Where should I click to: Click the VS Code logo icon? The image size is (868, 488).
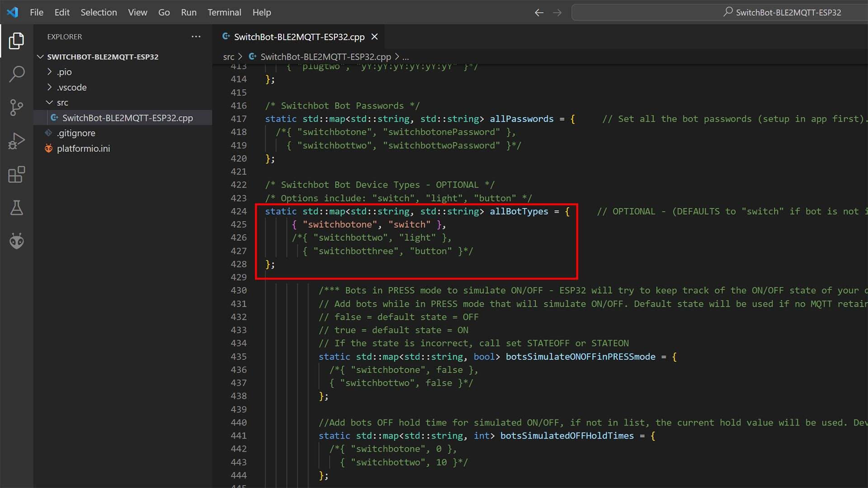pos(12,12)
